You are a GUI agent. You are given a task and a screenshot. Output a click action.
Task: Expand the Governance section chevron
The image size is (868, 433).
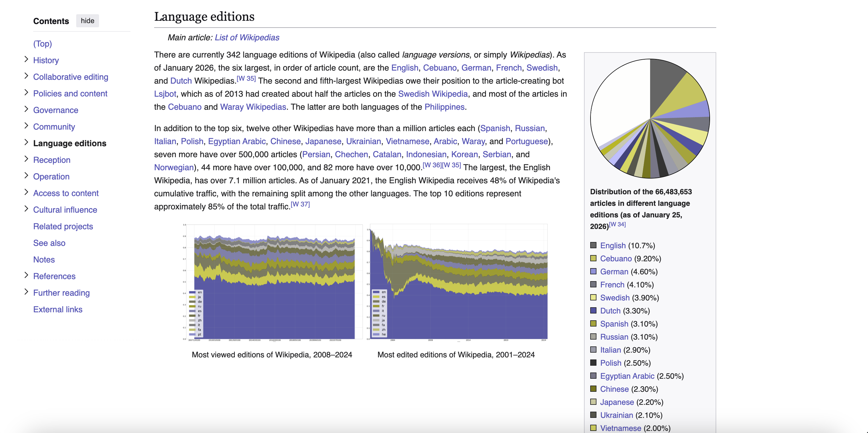[26, 109]
